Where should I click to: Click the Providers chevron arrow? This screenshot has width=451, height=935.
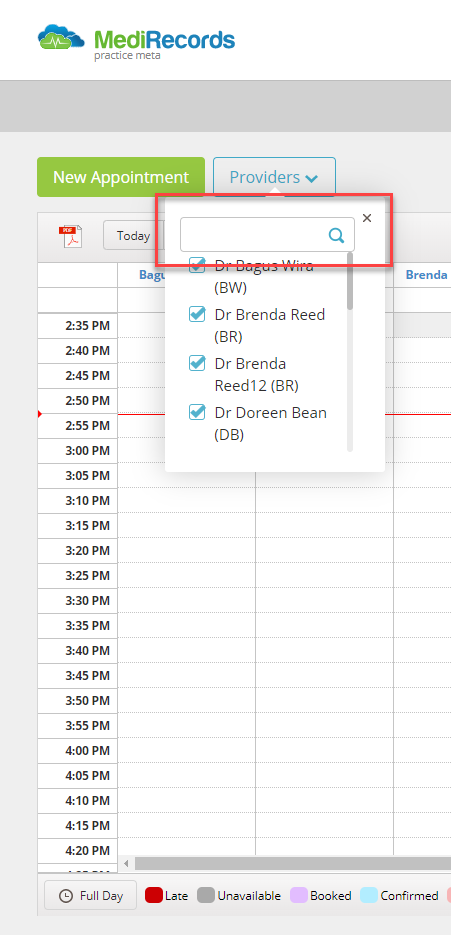point(311,178)
